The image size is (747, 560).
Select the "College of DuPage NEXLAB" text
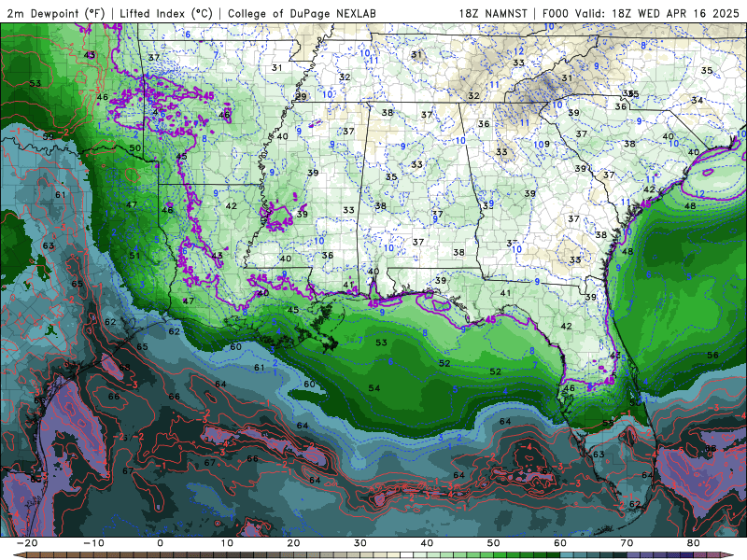(x=302, y=13)
